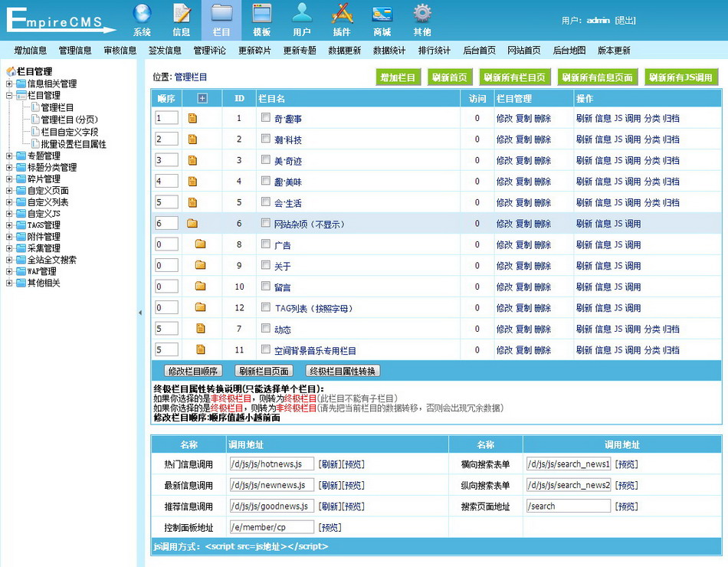Open the 系统 globe icon in top navigation
This screenshot has width=728, height=567.
(142, 15)
